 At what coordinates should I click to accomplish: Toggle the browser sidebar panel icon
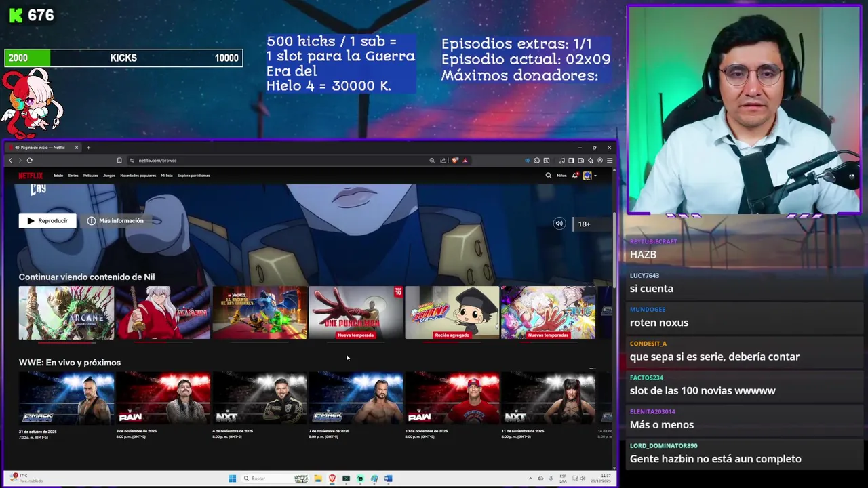pos(571,161)
